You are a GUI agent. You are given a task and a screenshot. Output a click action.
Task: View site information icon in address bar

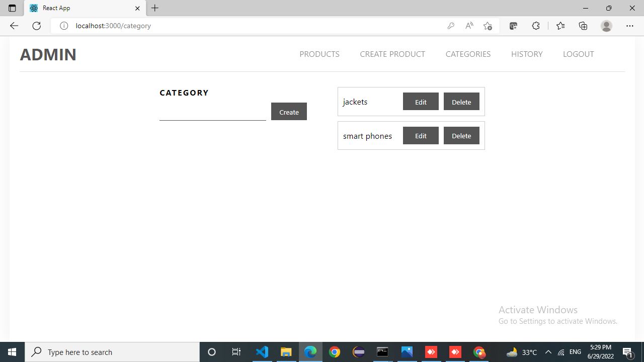(x=64, y=26)
